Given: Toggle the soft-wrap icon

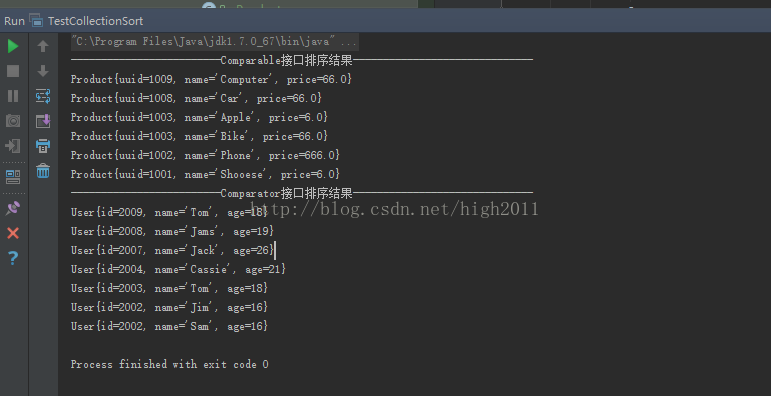Looking at the screenshot, I should coord(43,96).
